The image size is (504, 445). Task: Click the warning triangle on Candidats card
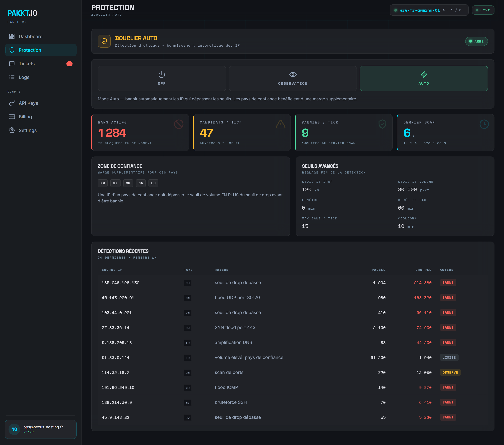click(x=281, y=124)
